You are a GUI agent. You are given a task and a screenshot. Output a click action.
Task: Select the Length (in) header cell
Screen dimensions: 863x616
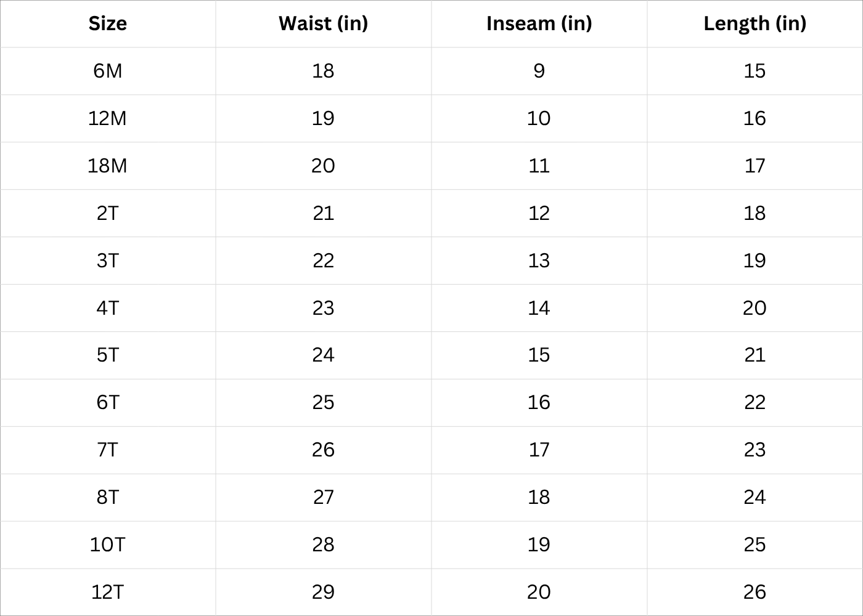[x=755, y=23]
